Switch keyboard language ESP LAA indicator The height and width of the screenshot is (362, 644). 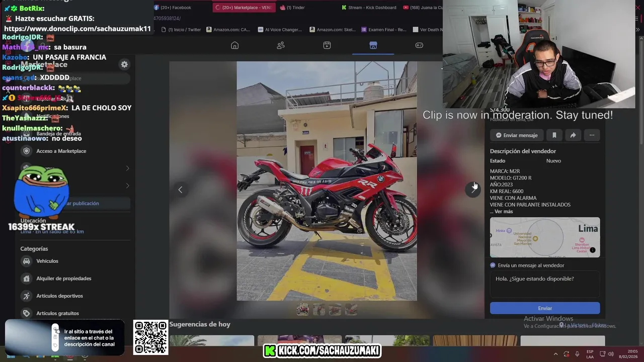coord(590,354)
